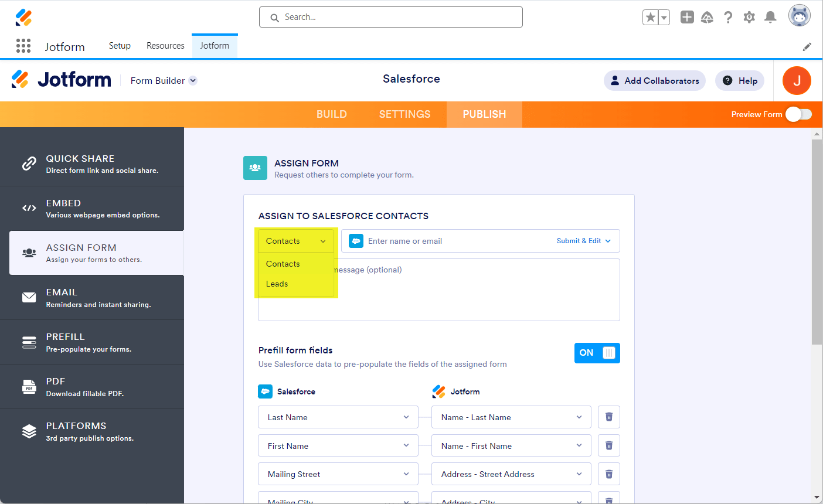Open the Salesforce Mailing Street field dropdown
The height and width of the screenshot is (504, 823).
coord(338,474)
